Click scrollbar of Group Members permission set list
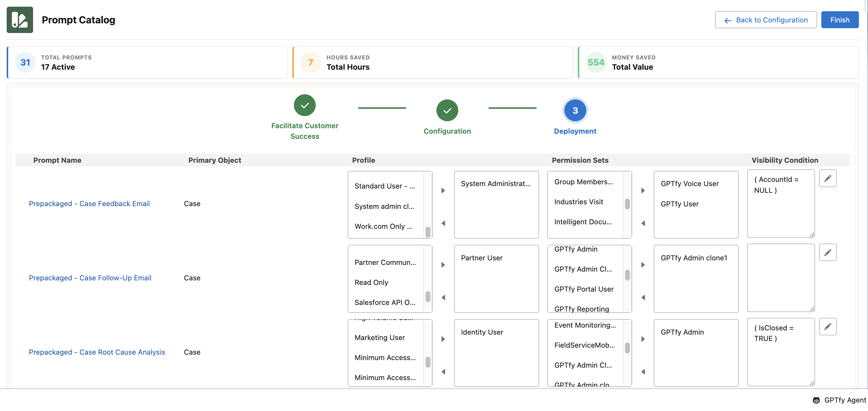The width and height of the screenshot is (868, 411). (x=627, y=204)
